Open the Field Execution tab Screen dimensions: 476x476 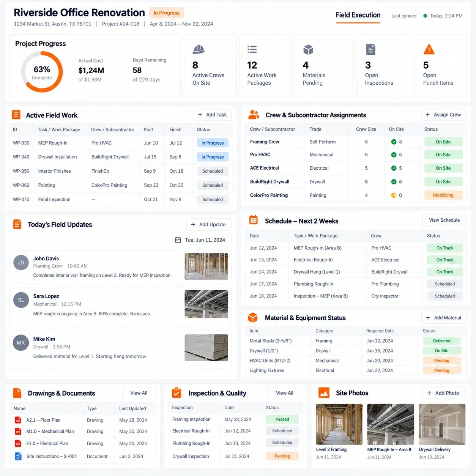point(358,15)
